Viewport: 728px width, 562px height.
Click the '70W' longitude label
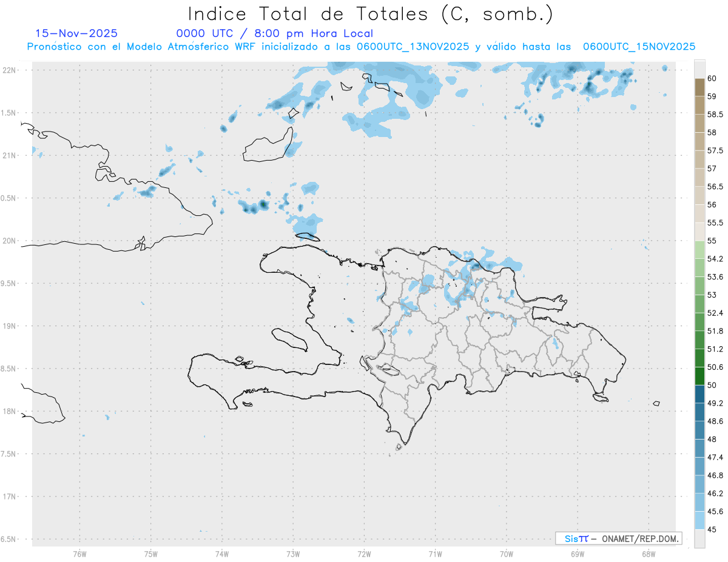point(507,554)
